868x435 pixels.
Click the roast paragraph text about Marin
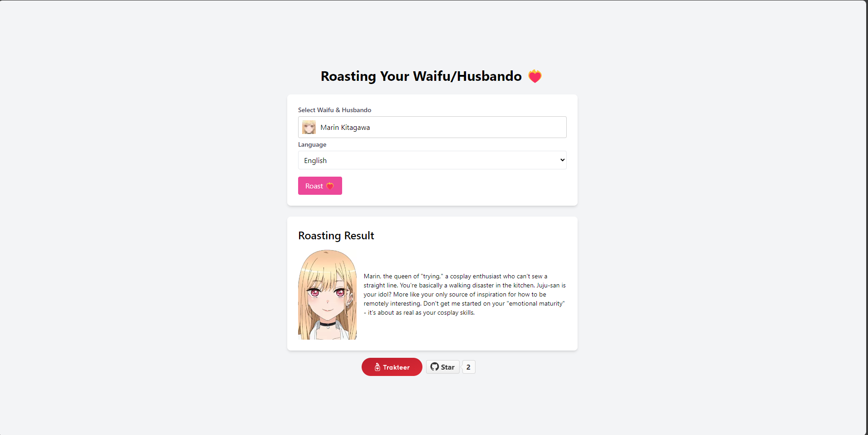pyautogui.click(x=465, y=294)
